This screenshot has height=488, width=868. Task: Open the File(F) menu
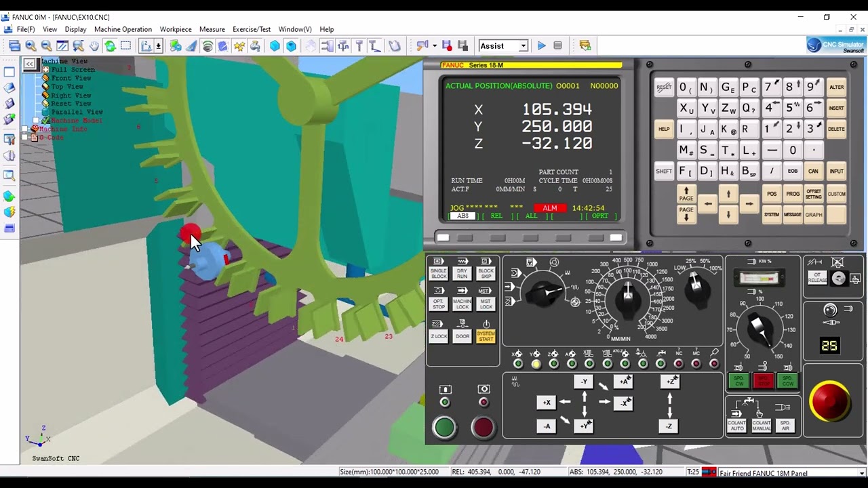point(26,29)
